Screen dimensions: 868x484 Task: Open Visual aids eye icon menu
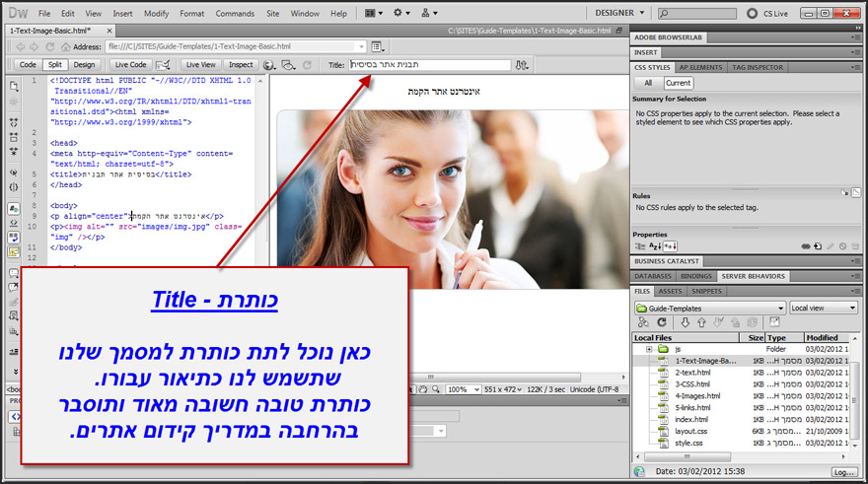click(x=288, y=65)
